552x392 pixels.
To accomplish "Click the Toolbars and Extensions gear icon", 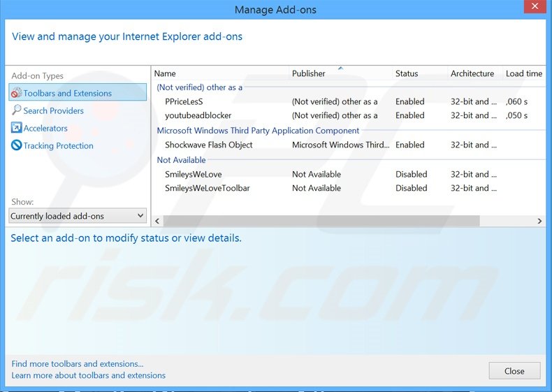I will pyautogui.click(x=16, y=93).
